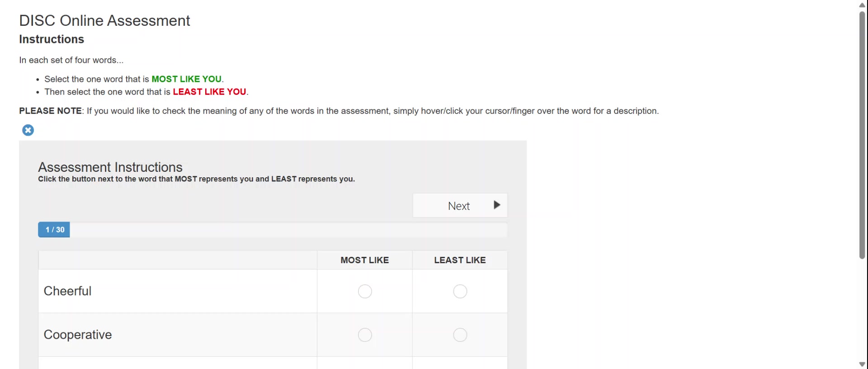The width and height of the screenshot is (868, 369).
Task: Click the blue circled X icon
Action: (28, 130)
